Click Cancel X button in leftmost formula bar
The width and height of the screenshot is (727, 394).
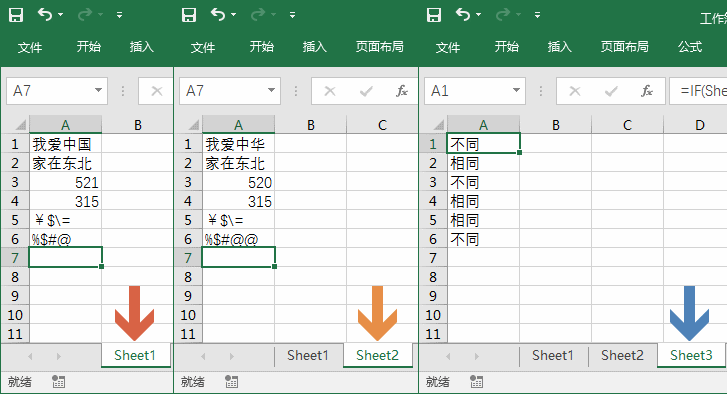(157, 91)
